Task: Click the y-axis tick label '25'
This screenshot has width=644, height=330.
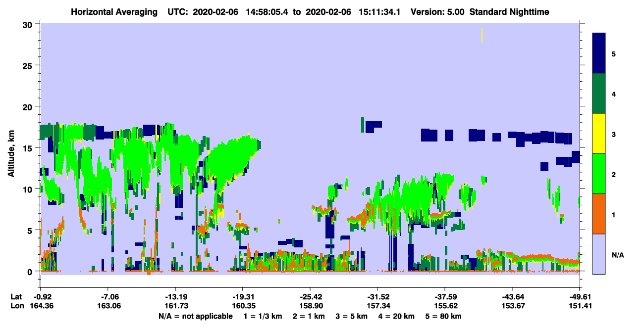Action: 29,65
